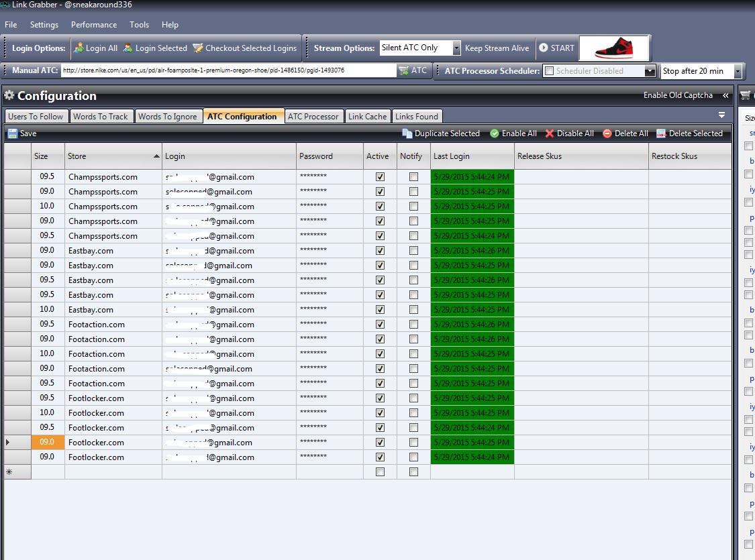Open the tab overflow dropdown arrow
The width and height of the screenshot is (755, 560).
point(721,115)
